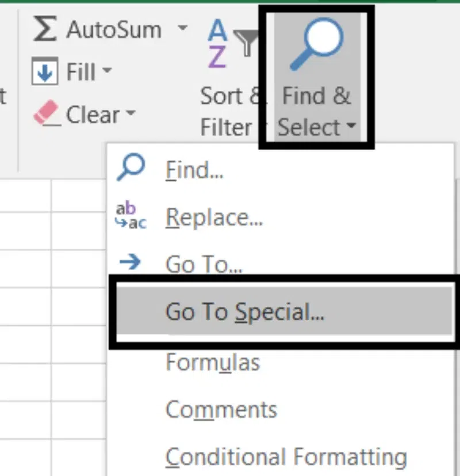This screenshot has width=460, height=476.
Task: Click the Sort & Filter button label
Action: click(x=230, y=112)
